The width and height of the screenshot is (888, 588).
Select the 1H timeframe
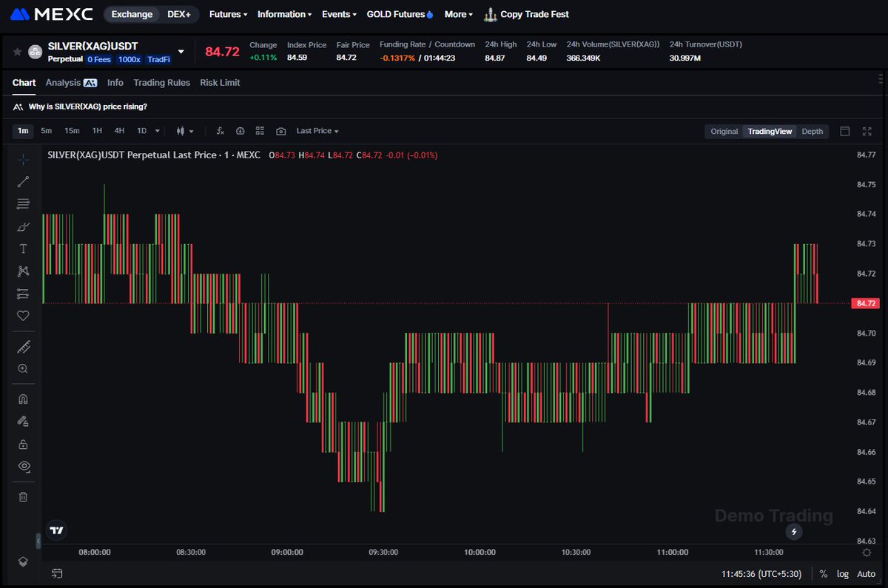point(97,131)
